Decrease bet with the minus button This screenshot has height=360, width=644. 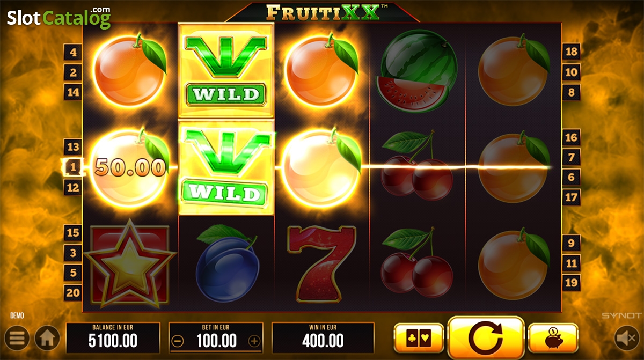tap(178, 341)
